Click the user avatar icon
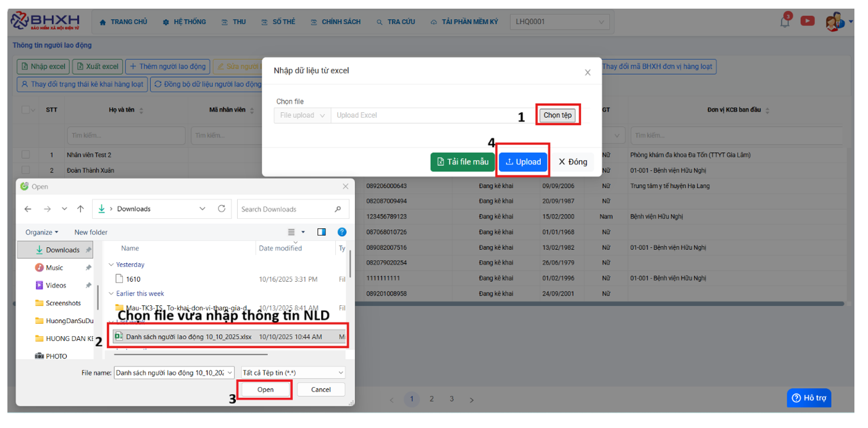 834,22
